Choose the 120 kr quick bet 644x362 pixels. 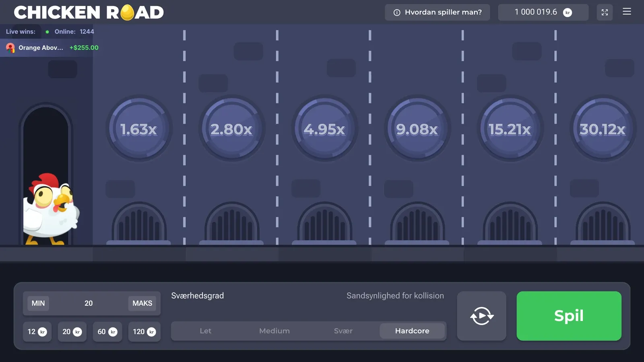pos(144,332)
